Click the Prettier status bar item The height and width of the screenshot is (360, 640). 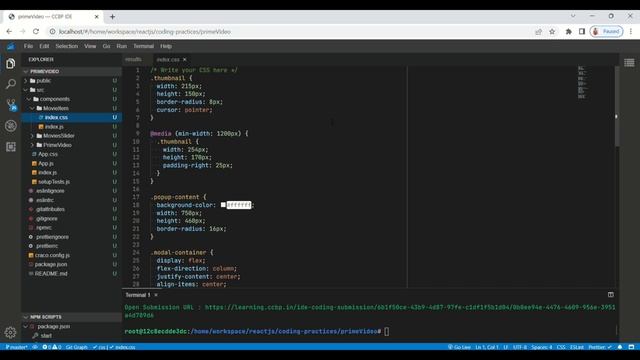(600, 347)
